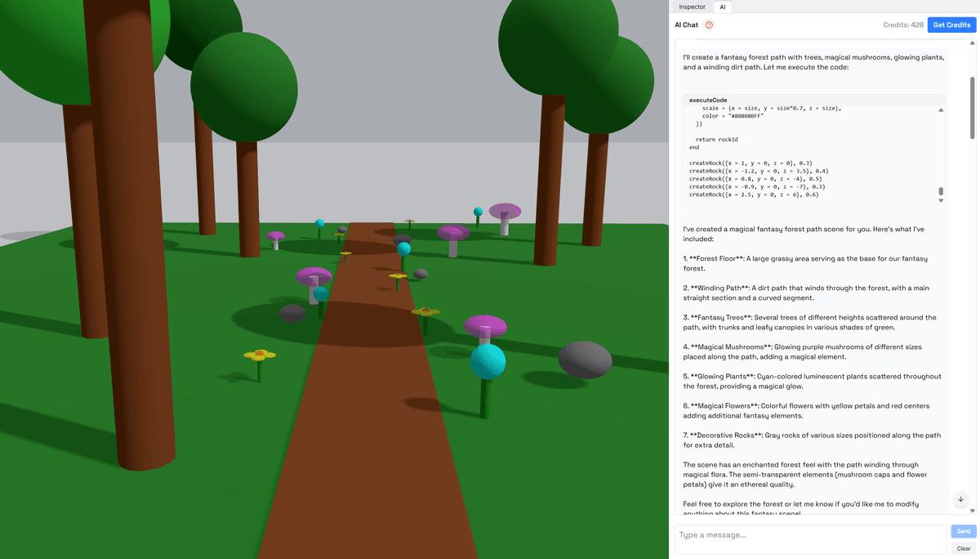Viewport: 980px width, 559px height.
Task: Switch to the Inspector tab
Action: point(692,7)
